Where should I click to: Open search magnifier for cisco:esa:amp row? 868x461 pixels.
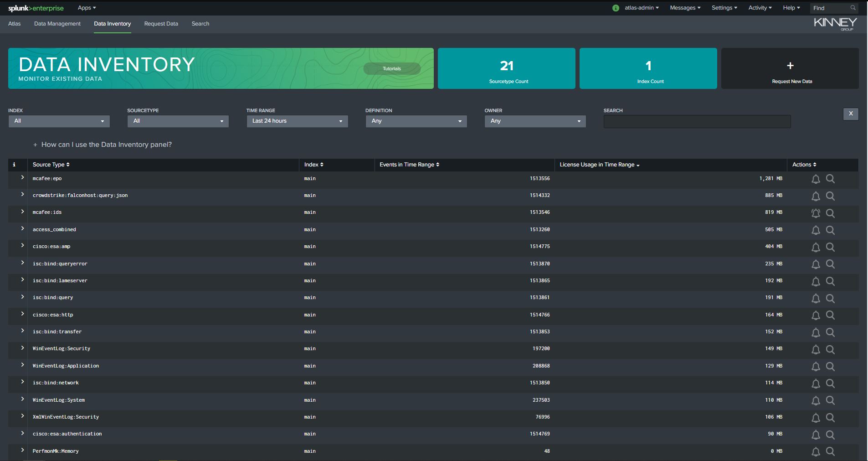(830, 247)
